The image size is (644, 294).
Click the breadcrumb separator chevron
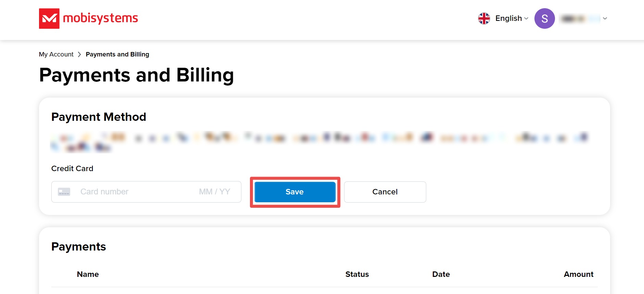(79, 54)
